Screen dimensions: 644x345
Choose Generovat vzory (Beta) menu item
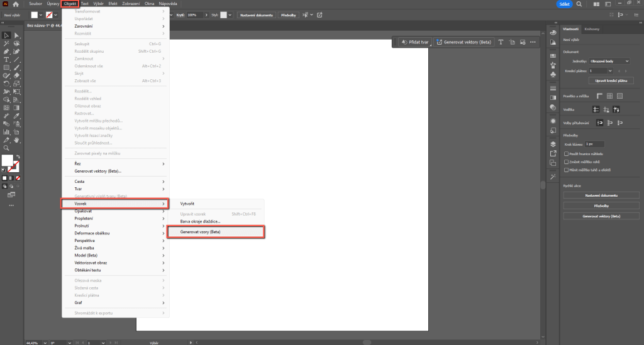click(216, 232)
